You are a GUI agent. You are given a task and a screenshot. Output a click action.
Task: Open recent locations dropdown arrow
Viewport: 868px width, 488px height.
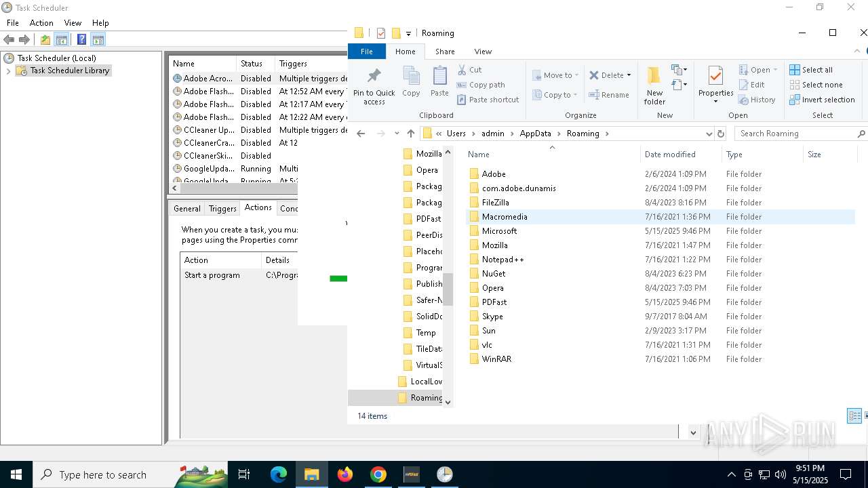[397, 134]
